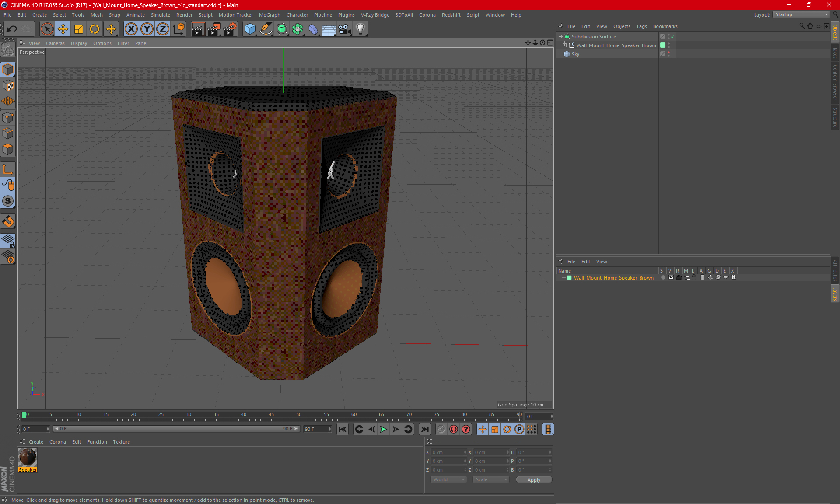The image size is (840, 504).
Task: Open the spline Pen tool
Action: 266,29
